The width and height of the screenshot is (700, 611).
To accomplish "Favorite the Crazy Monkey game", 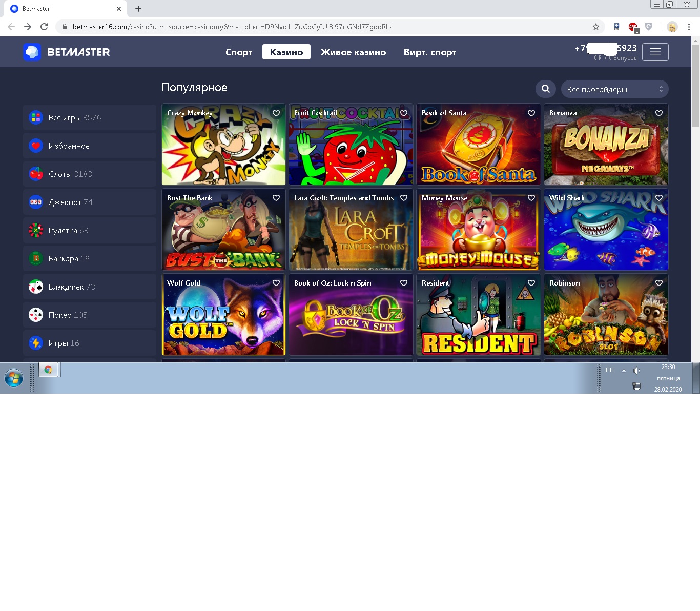I will (276, 113).
